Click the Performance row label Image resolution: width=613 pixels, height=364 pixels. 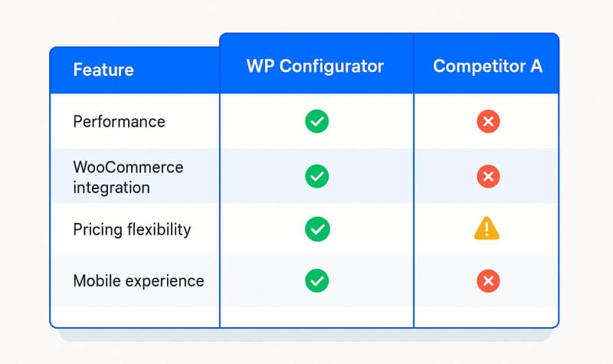(119, 122)
